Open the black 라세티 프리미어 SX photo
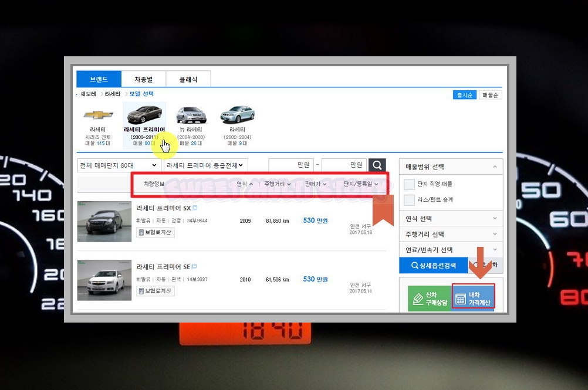The width and height of the screenshot is (588, 390). (104, 222)
